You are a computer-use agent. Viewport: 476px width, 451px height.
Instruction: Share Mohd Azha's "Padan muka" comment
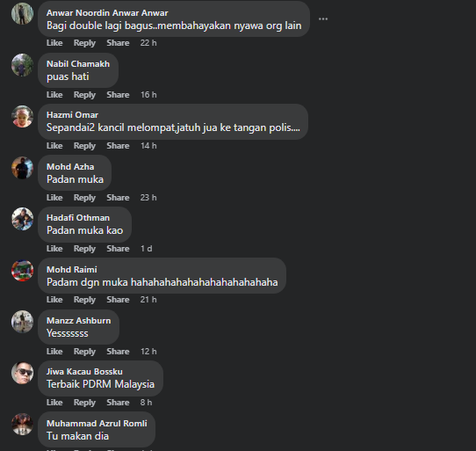118,198
